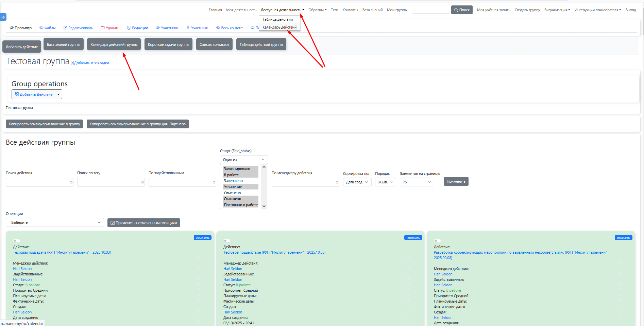Open the Операции 'Выберите' dropdown
The image size is (644, 326).
(x=55, y=222)
